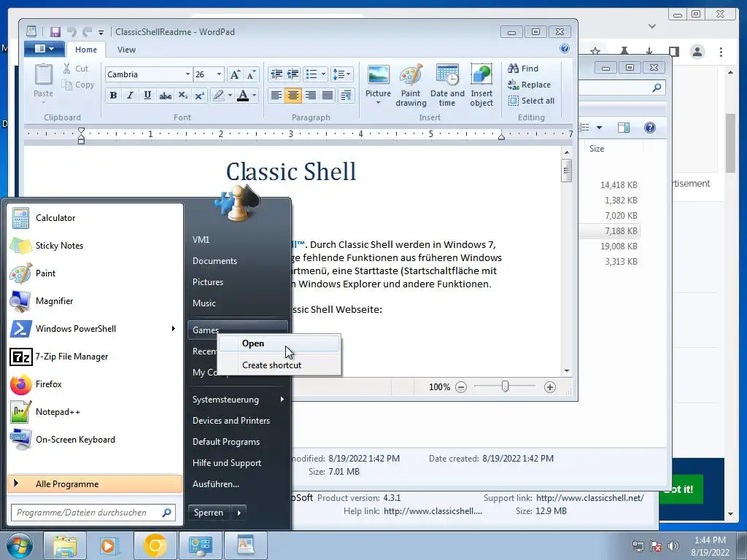Viewport: 747px width, 560px height.
Task: Click the Windows Start orb on taskbar
Action: coord(20,545)
